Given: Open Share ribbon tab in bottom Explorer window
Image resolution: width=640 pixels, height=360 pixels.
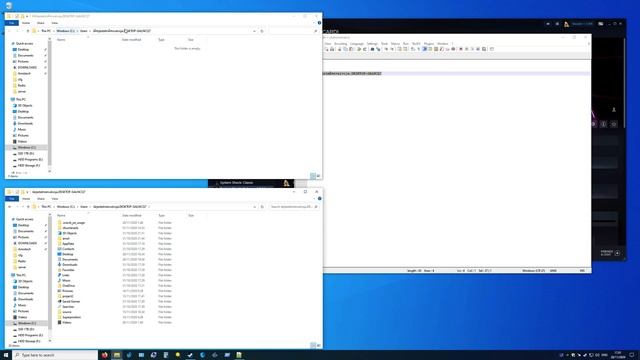Looking at the screenshot, I should tap(40, 199).
